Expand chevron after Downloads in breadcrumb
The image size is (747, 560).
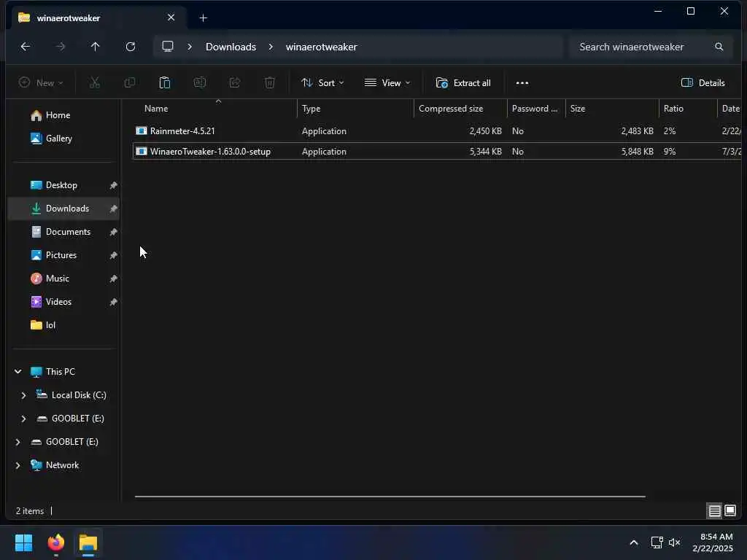pos(271,47)
